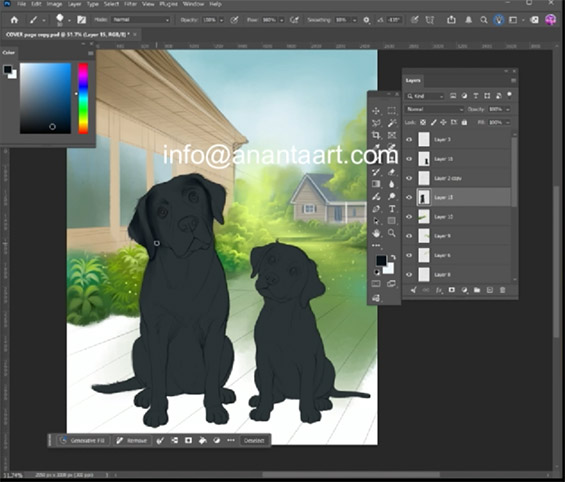The height and width of the screenshot is (482, 565).
Task: Toggle lock all padlock icon
Action: tap(464, 122)
